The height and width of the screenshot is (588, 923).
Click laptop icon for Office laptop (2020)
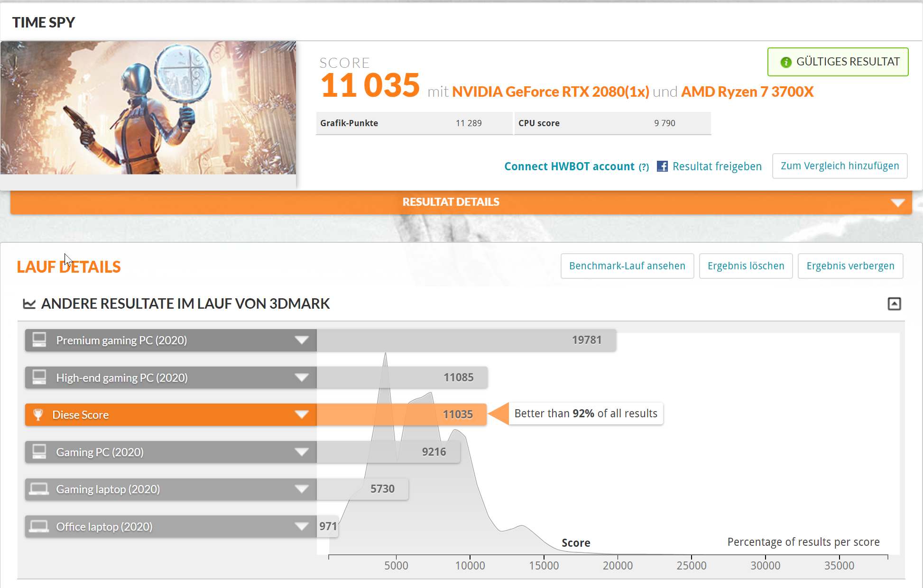coord(39,526)
